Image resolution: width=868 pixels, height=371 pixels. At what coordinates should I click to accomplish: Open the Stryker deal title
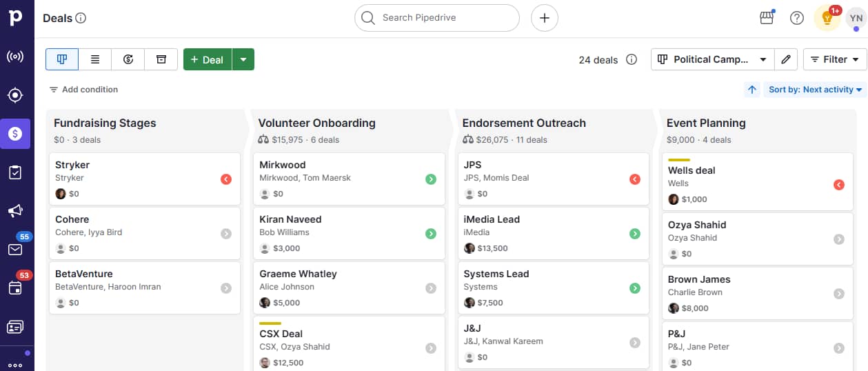[72, 165]
